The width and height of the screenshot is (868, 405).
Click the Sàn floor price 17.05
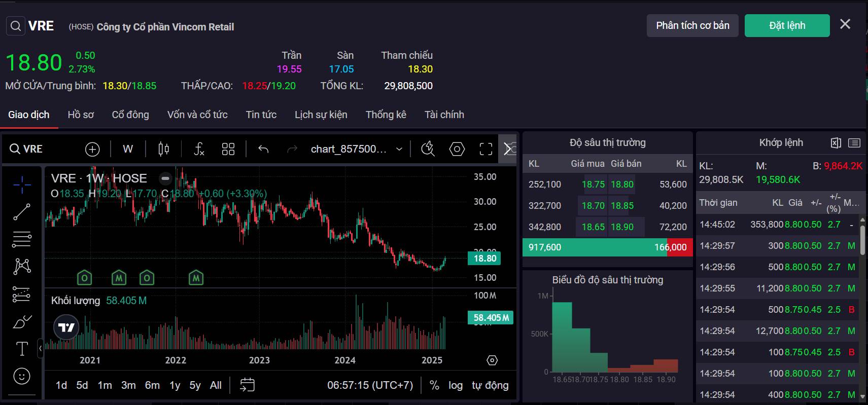pos(341,69)
